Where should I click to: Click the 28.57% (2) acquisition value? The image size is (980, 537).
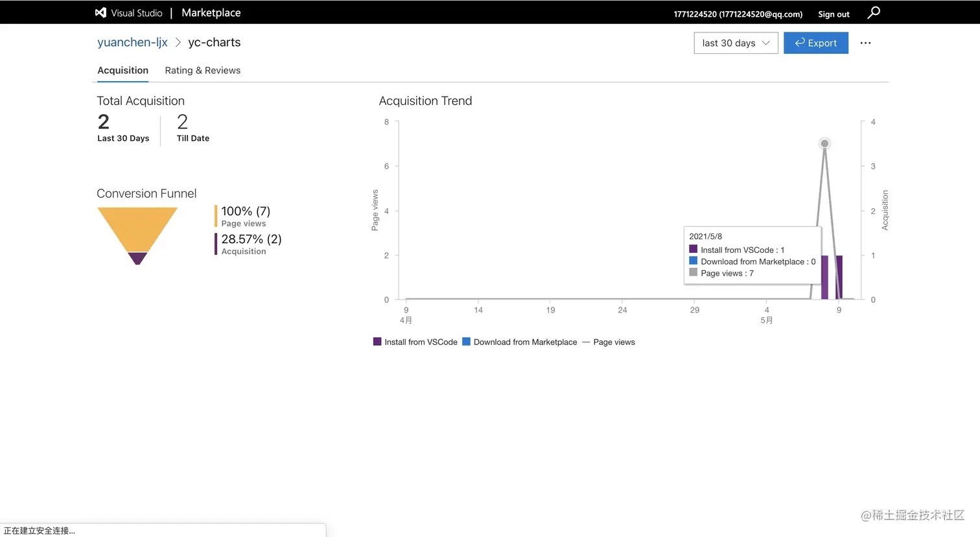pyautogui.click(x=251, y=239)
